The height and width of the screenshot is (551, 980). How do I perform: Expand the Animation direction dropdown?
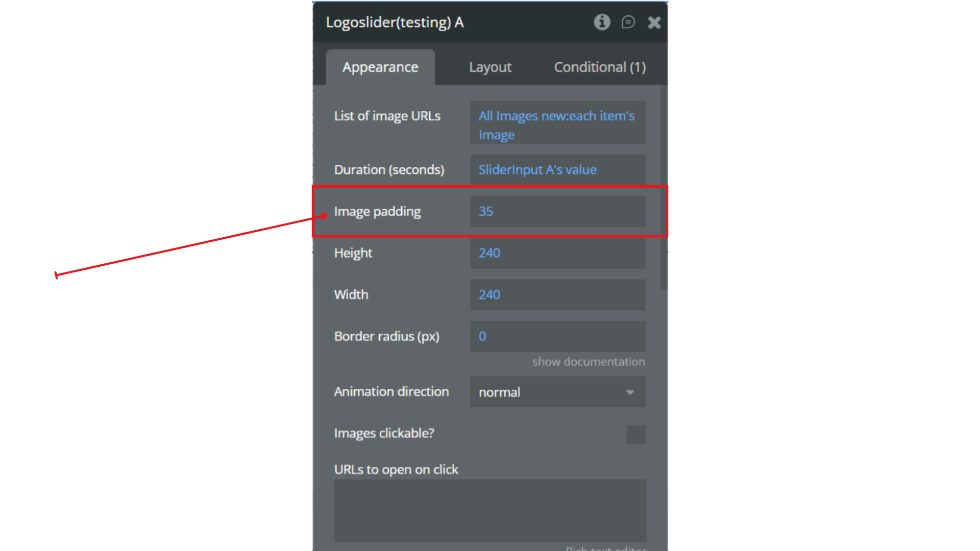(557, 392)
